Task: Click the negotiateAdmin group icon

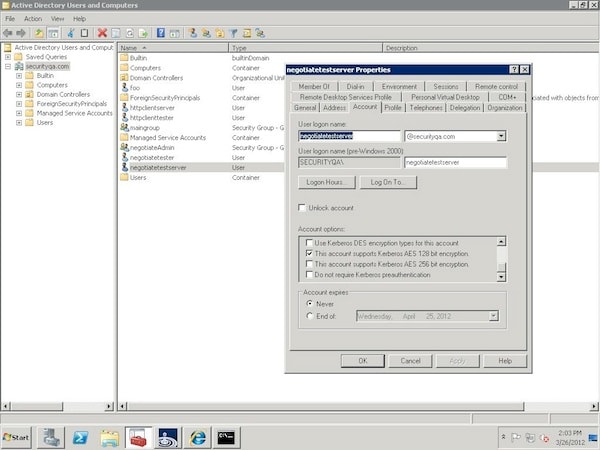Action: point(124,147)
